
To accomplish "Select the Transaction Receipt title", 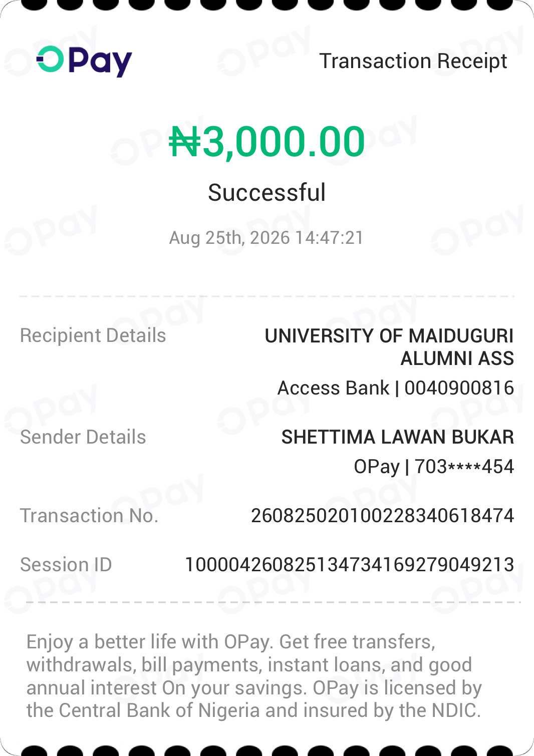I will 413,61.
